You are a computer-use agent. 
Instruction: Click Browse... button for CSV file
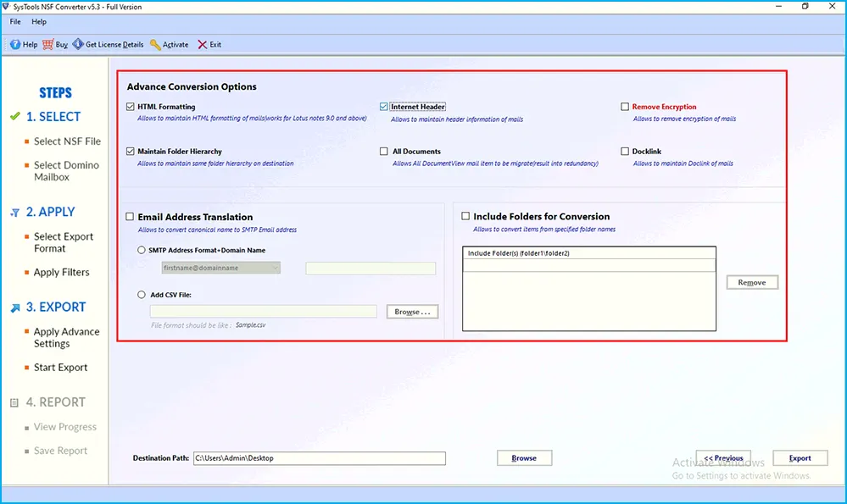pos(412,312)
